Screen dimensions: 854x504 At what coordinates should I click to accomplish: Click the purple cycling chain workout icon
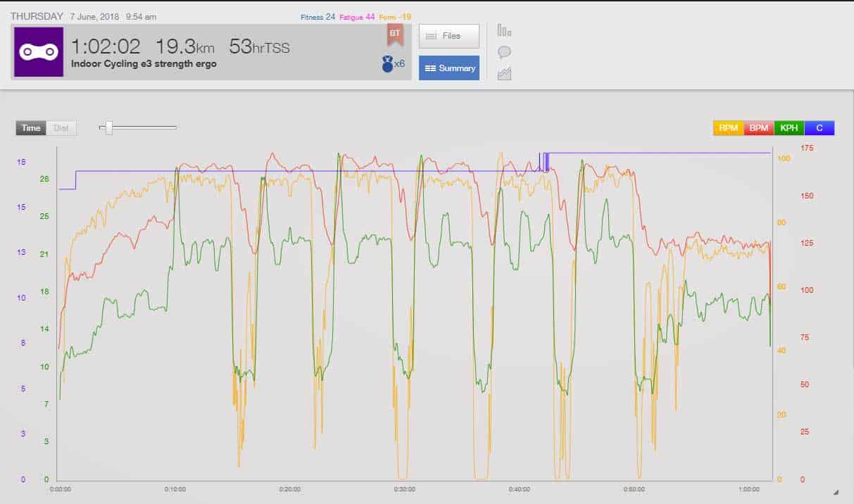[39, 52]
